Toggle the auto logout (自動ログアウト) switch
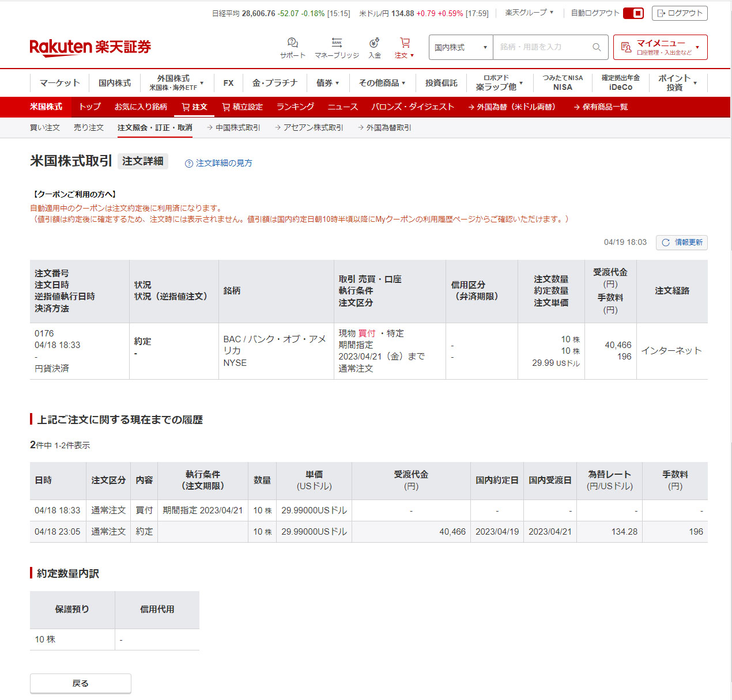This screenshot has height=700, width=732. pyautogui.click(x=633, y=13)
